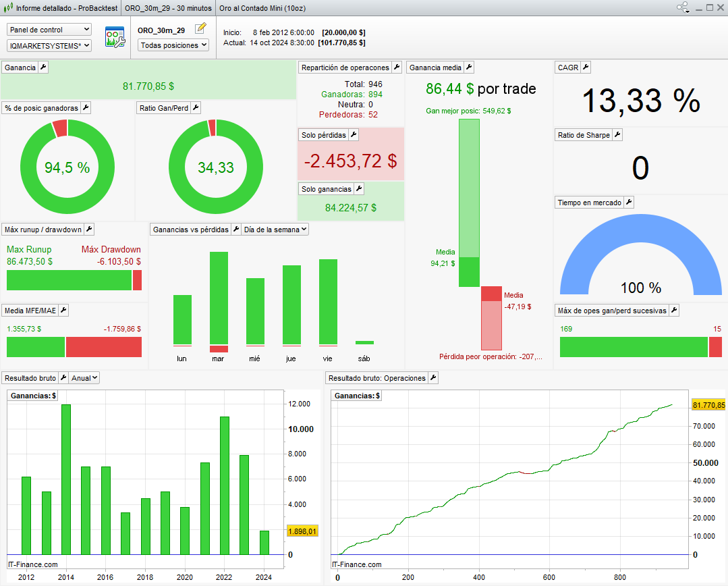The width and height of the screenshot is (728, 586).
Task: Open Ratio de Sharpe wrench settings
Action: pyautogui.click(x=617, y=135)
